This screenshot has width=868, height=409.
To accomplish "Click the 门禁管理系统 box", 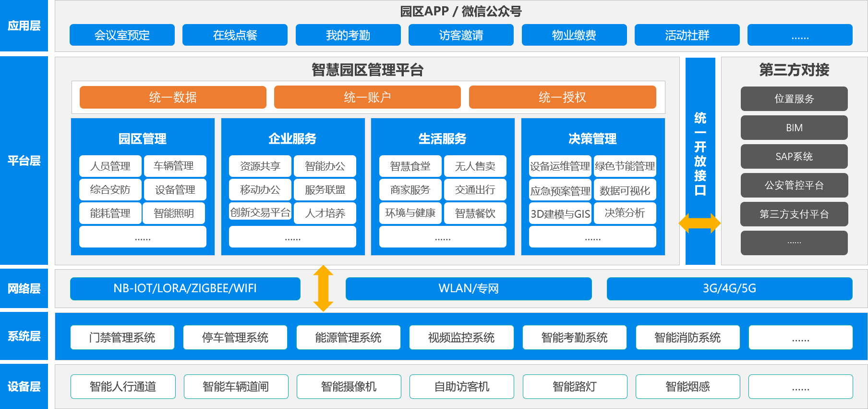I will coord(122,337).
